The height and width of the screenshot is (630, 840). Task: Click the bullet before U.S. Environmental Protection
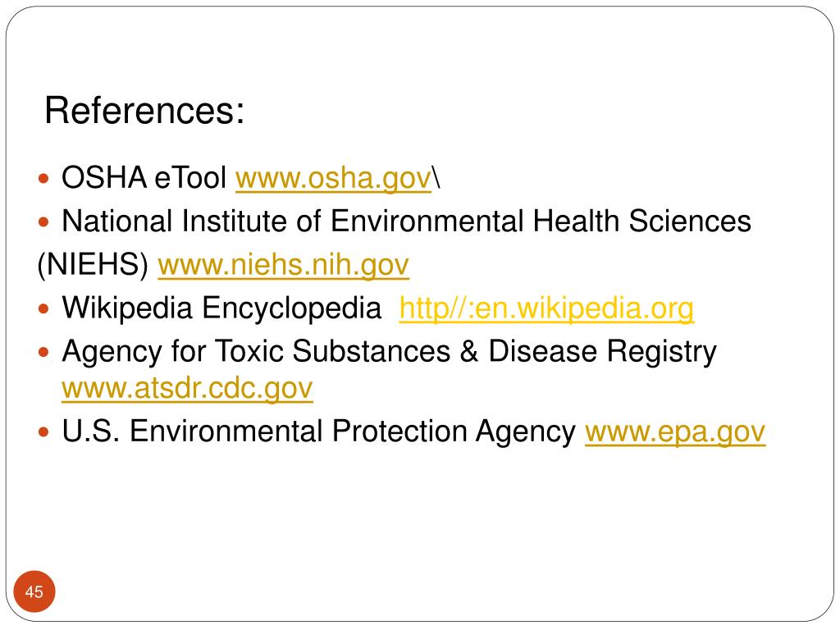(x=43, y=431)
